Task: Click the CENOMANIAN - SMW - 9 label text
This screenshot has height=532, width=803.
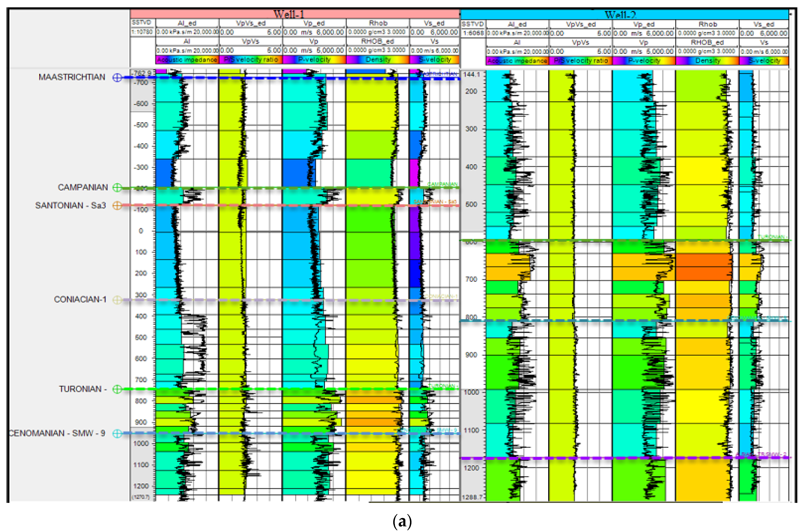Action: pos(57,433)
